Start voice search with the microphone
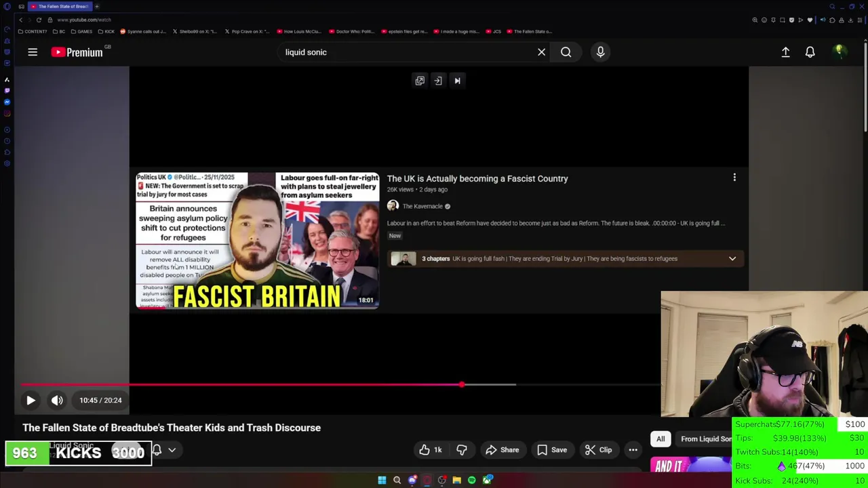Image resolution: width=868 pixels, height=488 pixels. pyautogui.click(x=600, y=52)
